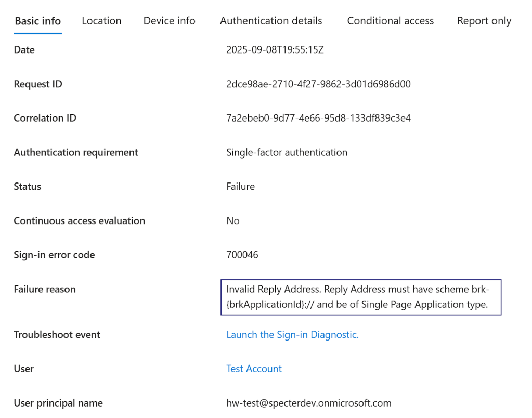Click the Failure reason field label

click(45, 289)
